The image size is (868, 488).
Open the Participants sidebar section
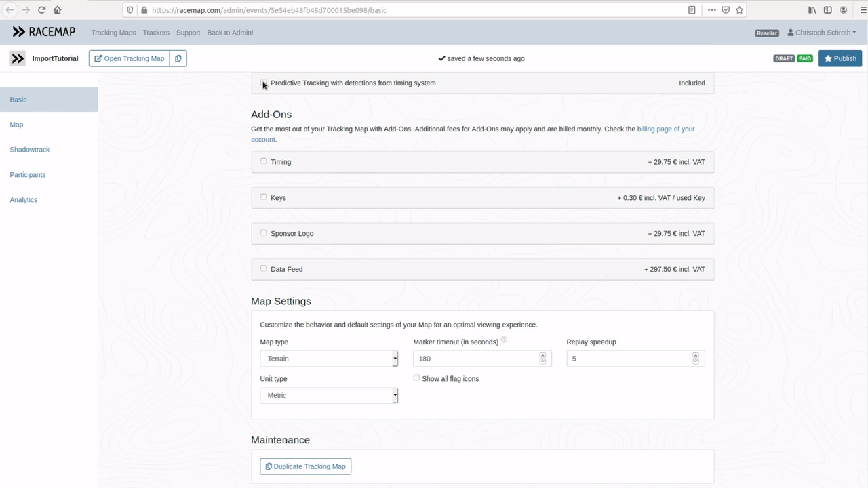(x=28, y=175)
